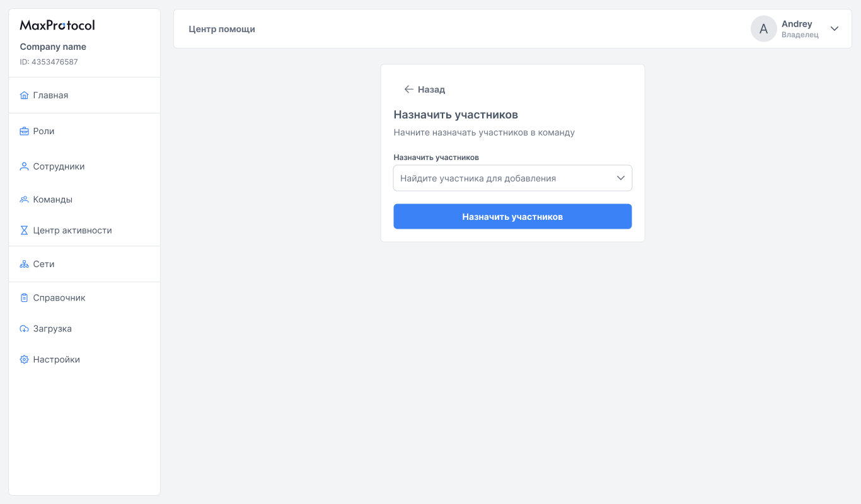The height and width of the screenshot is (504, 861).
Task: Click the blue Назначить участников button
Action: click(512, 217)
